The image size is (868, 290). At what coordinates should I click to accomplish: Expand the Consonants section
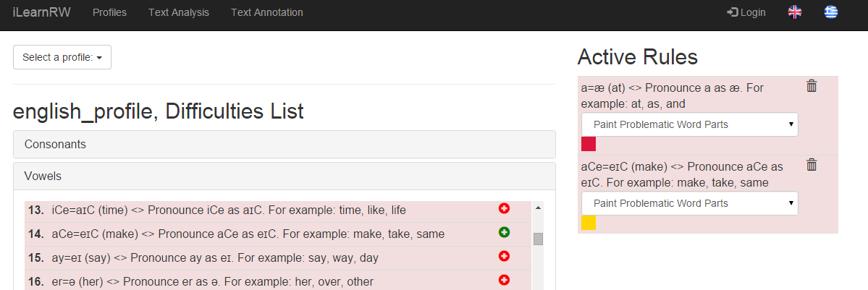pos(284,145)
